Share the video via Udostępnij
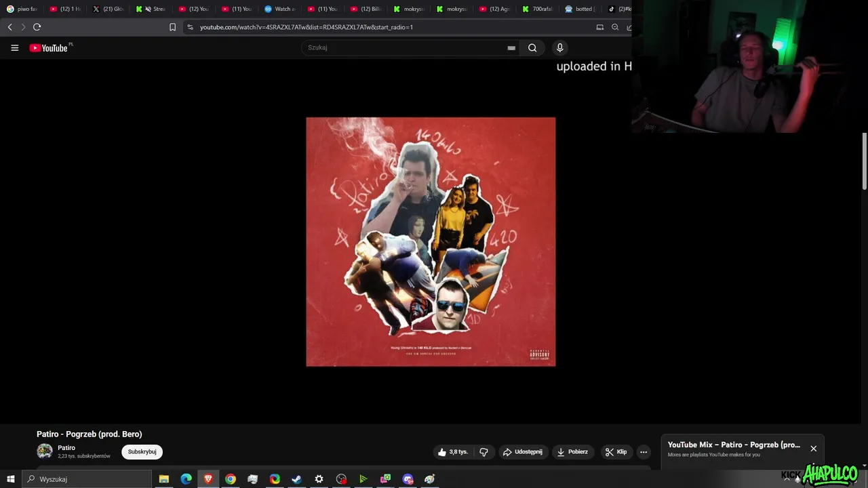The width and height of the screenshot is (868, 488). (x=522, y=452)
